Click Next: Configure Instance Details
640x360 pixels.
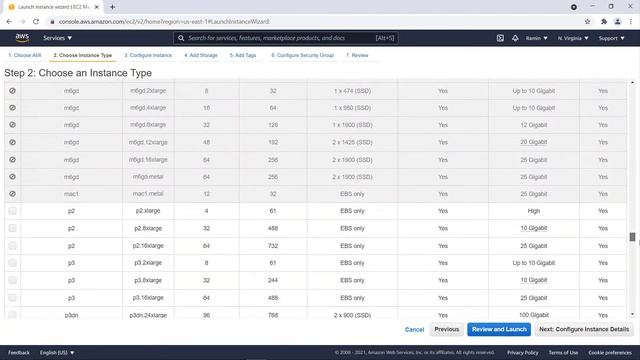pyautogui.click(x=584, y=329)
